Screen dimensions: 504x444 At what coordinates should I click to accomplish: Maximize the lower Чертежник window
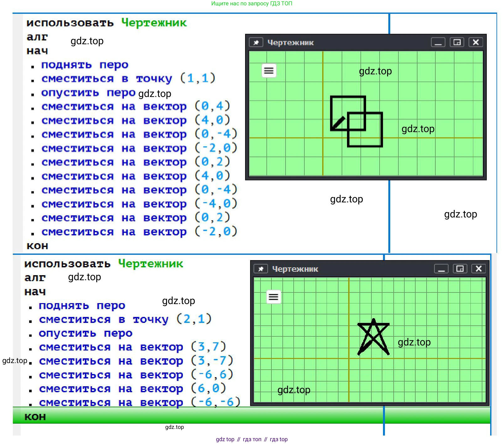pyautogui.click(x=460, y=269)
